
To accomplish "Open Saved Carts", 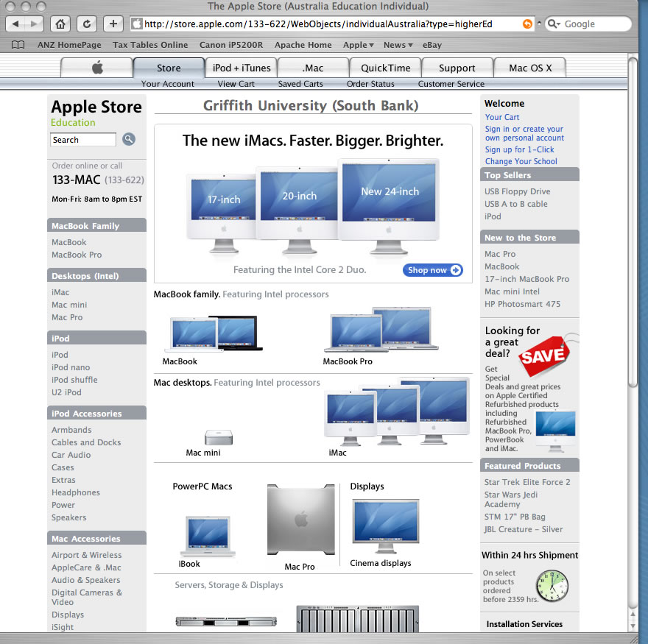I will pyautogui.click(x=300, y=84).
